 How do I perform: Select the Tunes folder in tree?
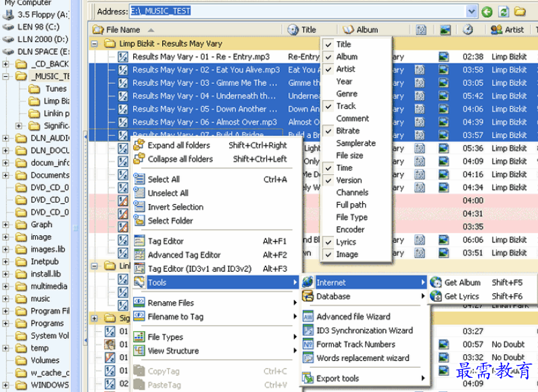point(56,89)
